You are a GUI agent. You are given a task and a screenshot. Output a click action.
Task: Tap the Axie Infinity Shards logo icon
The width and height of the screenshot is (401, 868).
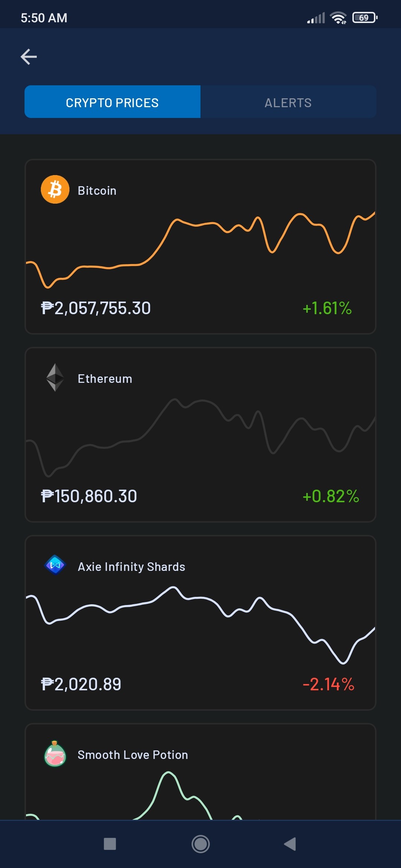[x=55, y=565]
